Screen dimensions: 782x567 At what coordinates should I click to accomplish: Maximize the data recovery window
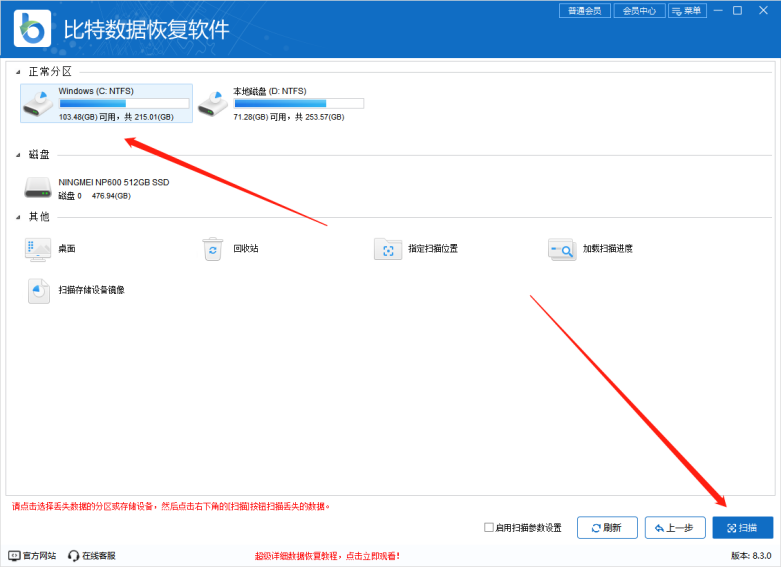pos(738,10)
